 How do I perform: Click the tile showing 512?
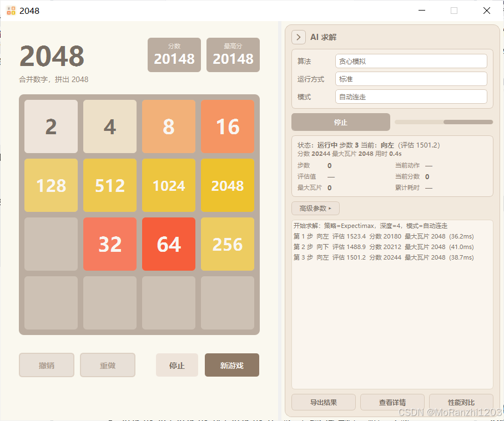tap(110, 185)
